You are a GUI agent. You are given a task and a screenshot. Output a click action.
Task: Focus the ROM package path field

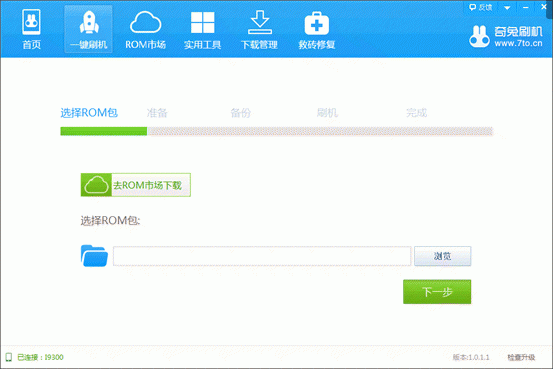[x=262, y=256]
